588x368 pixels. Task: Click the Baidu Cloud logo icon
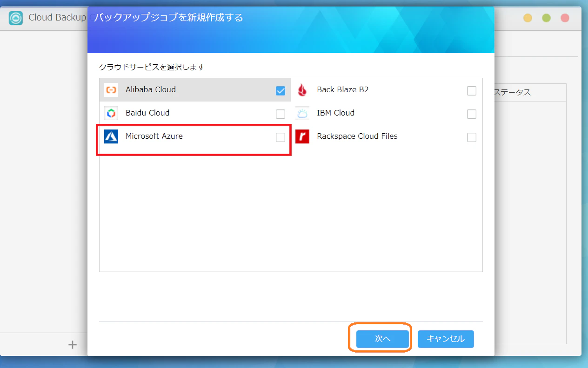pyautogui.click(x=111, y=113)
